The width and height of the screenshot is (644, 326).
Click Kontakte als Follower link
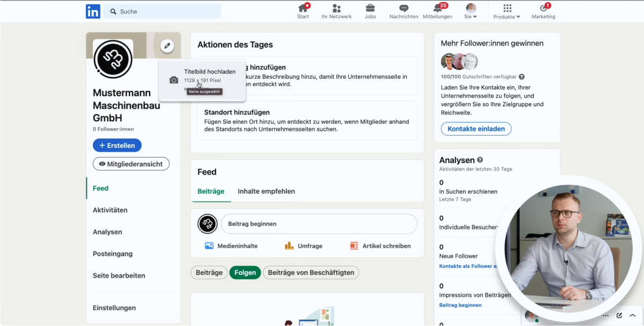tap(469, 266)
